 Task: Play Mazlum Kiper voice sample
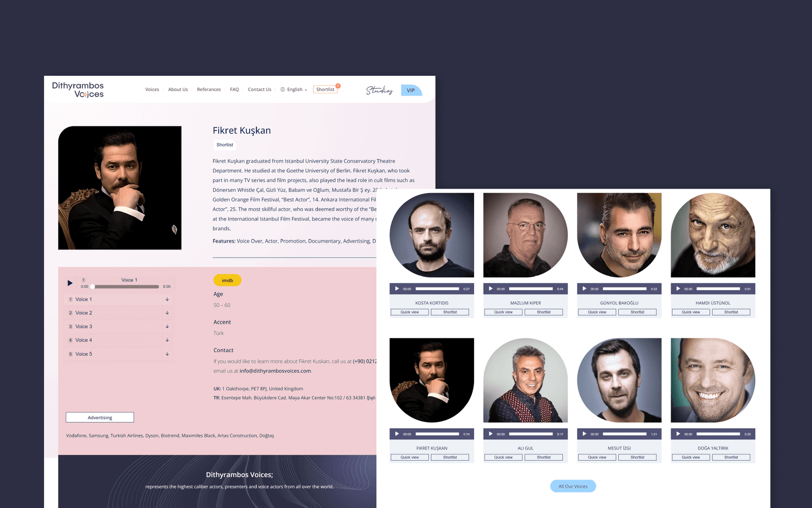491,289
